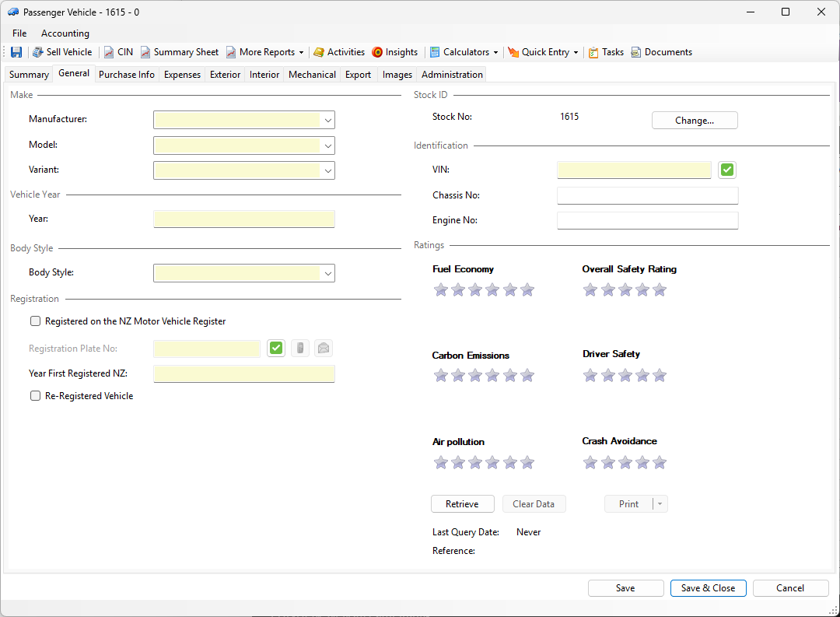Set Crash Avoidance rating to first star

(590, 462)
